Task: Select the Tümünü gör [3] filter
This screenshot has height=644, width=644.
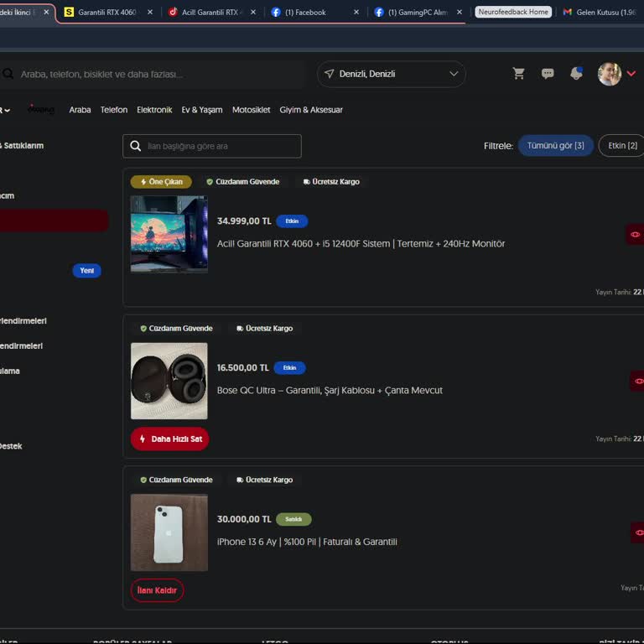Action: (555, 145)
